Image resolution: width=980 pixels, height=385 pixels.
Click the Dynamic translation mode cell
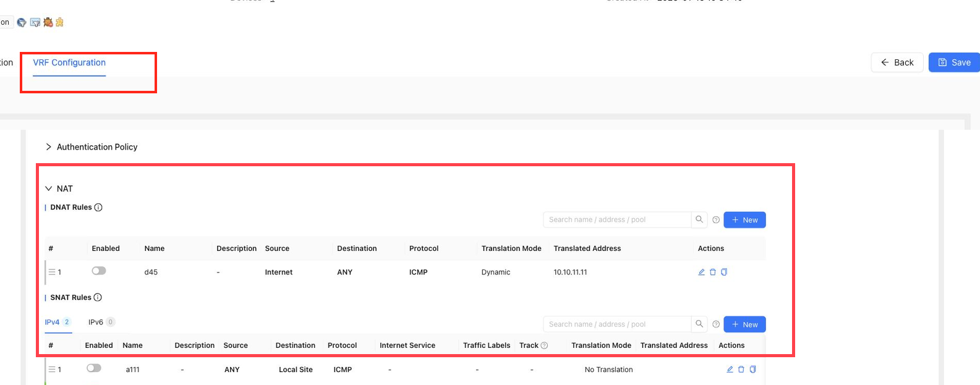click(x=496, y=273)
